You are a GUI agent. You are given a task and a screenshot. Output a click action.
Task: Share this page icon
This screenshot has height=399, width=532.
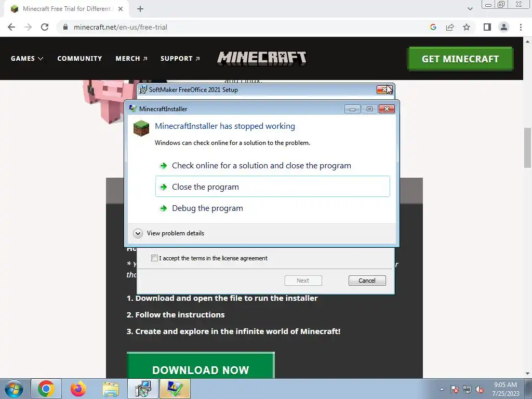pyautogui.click(x=450, y=27)
